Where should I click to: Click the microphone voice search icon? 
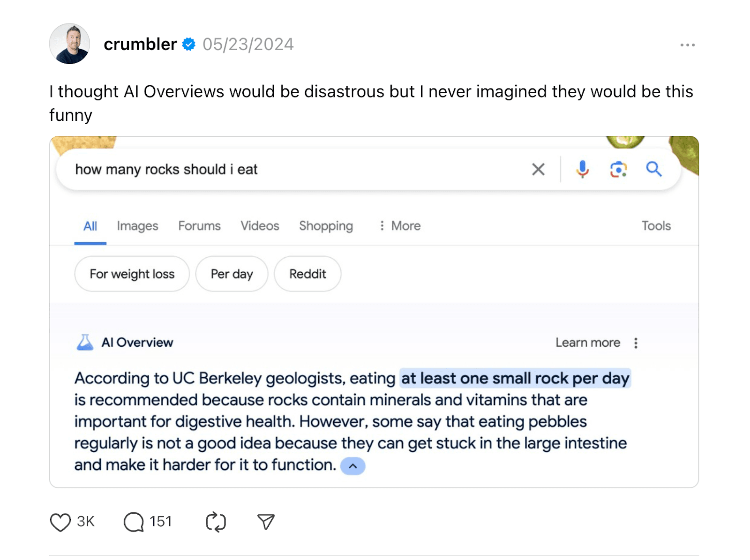coord(582,169)
